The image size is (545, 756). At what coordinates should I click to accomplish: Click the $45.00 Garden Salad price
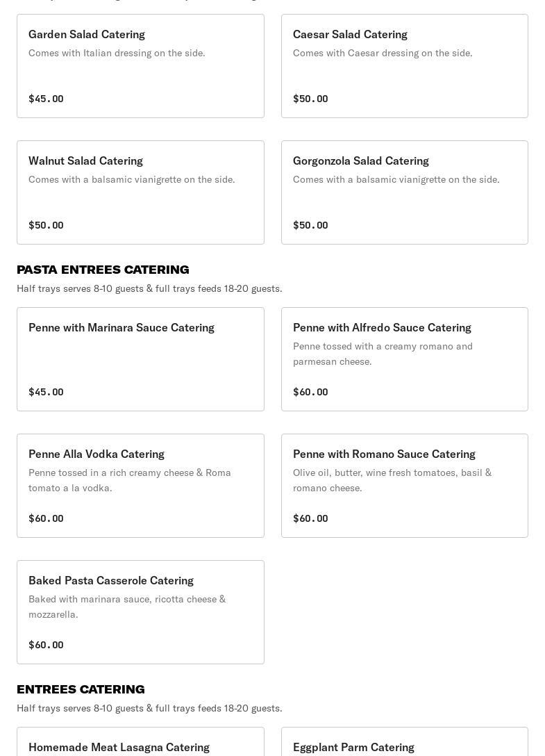point(46,99)
